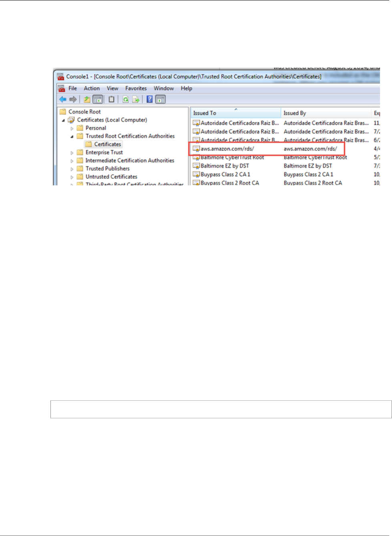Click the empty text box below the screenshot
This screenshot has width=392, height=536.
(221, 409)
